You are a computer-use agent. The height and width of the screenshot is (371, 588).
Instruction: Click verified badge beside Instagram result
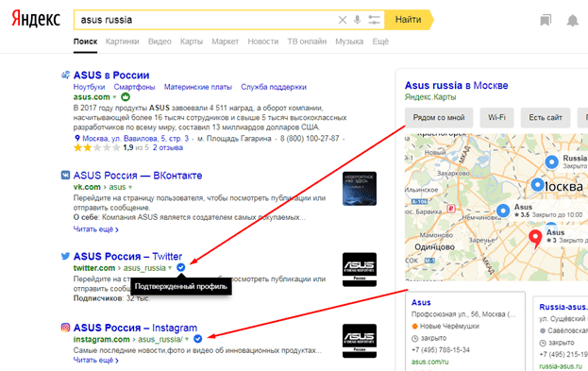[197, 339]
